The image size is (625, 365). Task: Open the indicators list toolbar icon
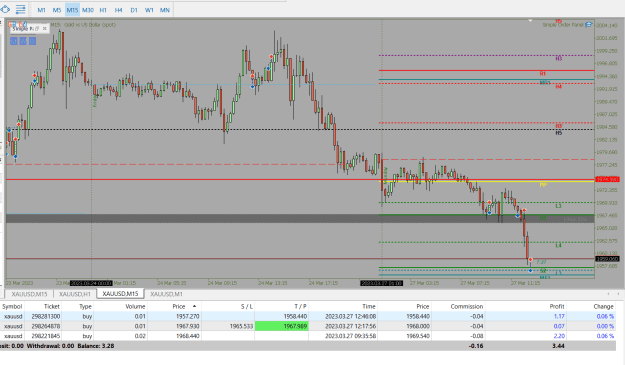(x=20, y=9)
